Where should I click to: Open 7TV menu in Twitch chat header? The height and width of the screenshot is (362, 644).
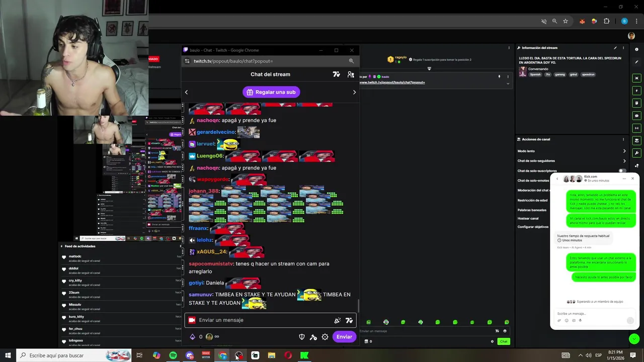click(337, 74)
